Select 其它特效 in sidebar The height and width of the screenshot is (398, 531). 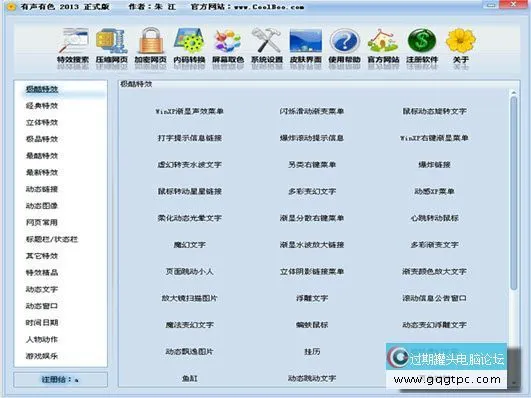point(42,256)
